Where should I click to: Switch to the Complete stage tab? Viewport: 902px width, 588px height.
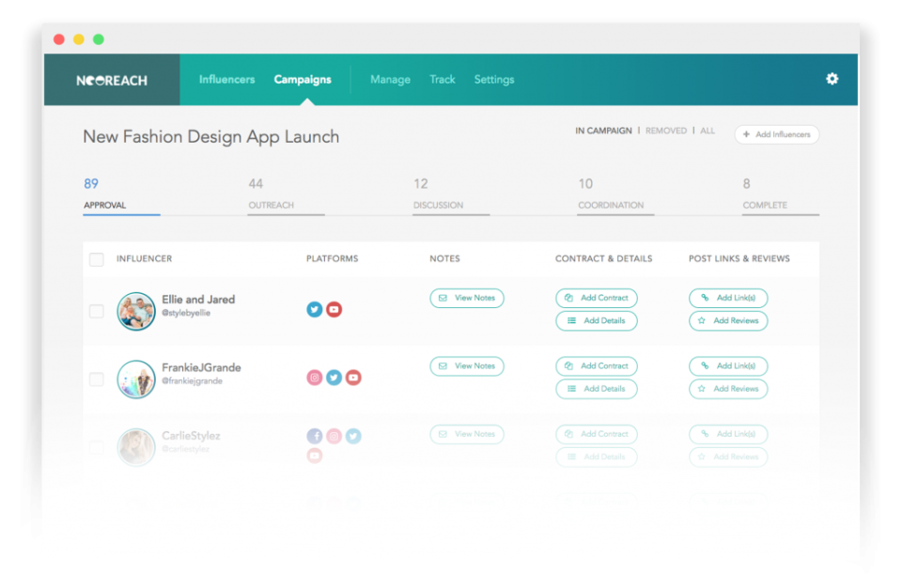[x=781, y=195]
